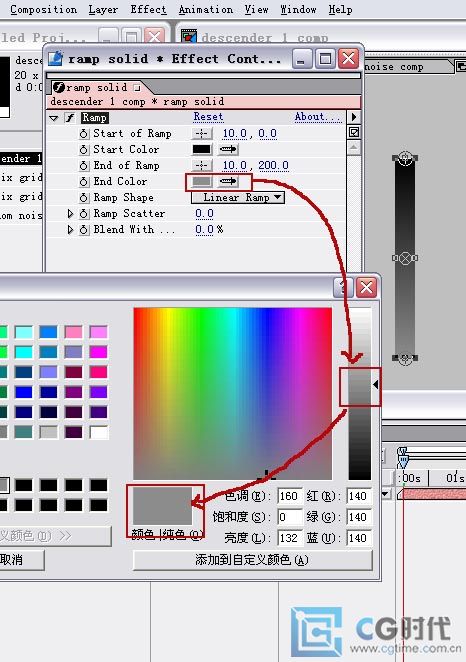Click Start of Ramp point picker crosshair
466x662 pixels.
pyautogui.click(x=202, y=134)
